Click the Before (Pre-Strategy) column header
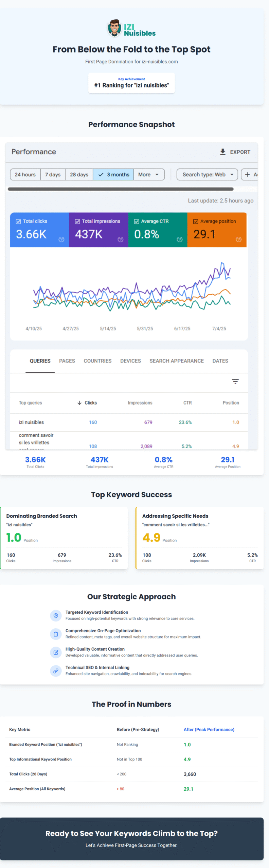The image size is (269, 868). (x=138, y=729)
